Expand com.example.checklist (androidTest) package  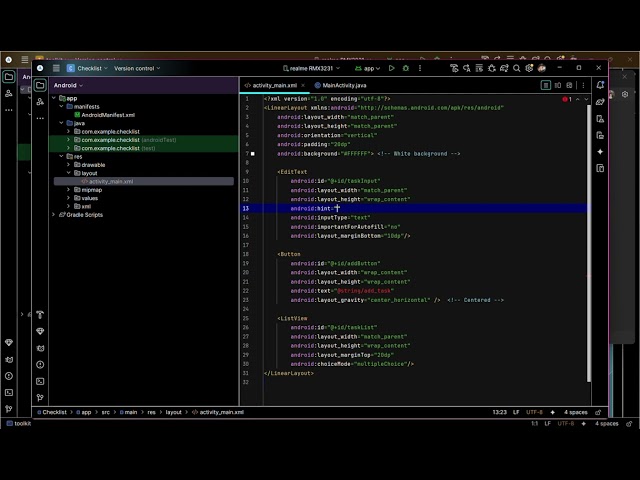[69, 140]
